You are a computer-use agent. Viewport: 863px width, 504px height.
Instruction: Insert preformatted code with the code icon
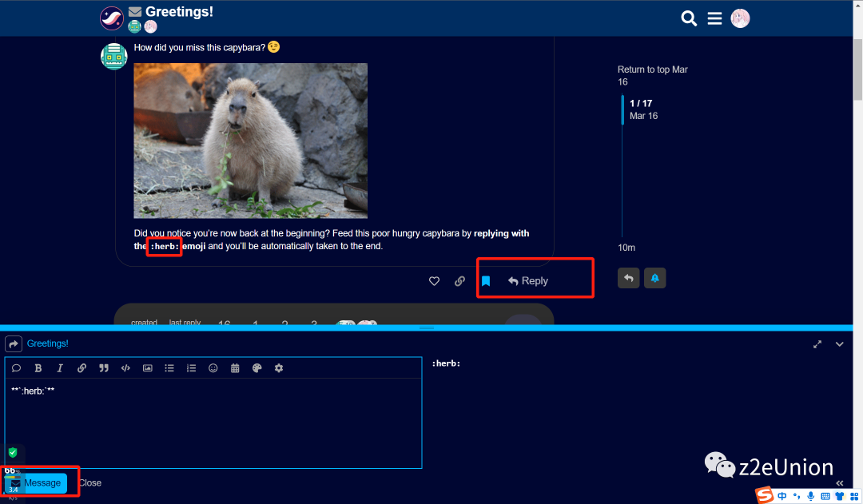tap(125, 368)
